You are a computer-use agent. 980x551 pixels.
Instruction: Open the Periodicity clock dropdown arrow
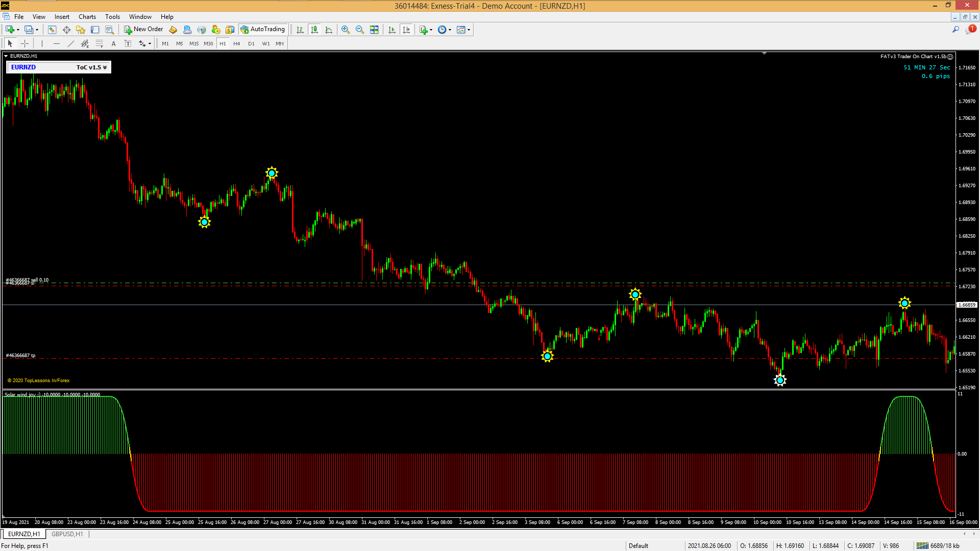click(x=450, y=30)
